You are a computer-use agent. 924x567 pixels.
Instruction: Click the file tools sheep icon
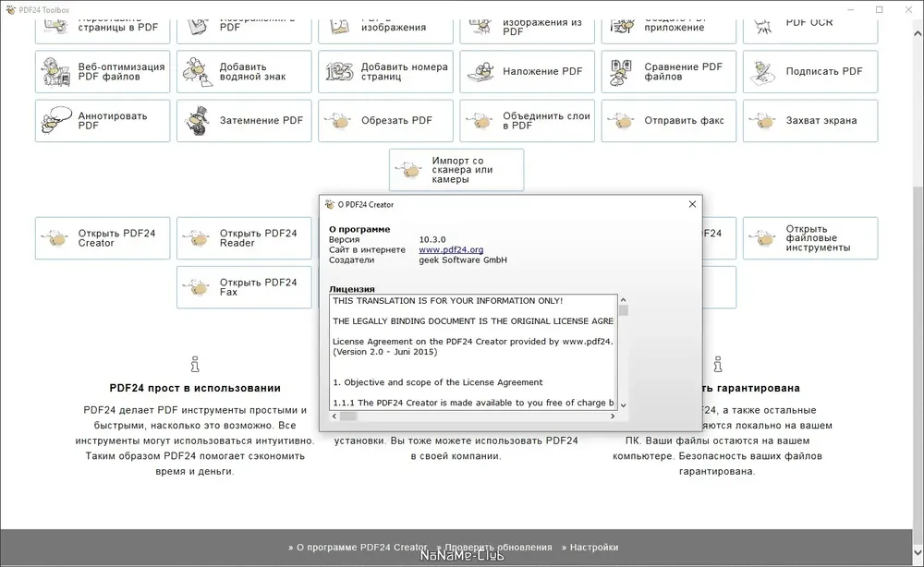[x=762, y=238]
